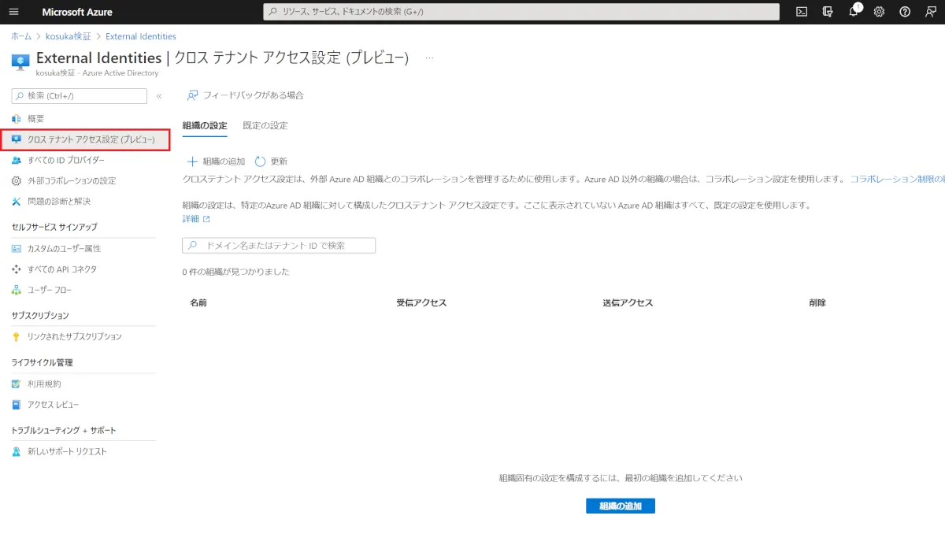The width and height of the screenshot is (945, 560).
Task: Click the plus icon for 組織の追加
Action: (x=192, y=161)
